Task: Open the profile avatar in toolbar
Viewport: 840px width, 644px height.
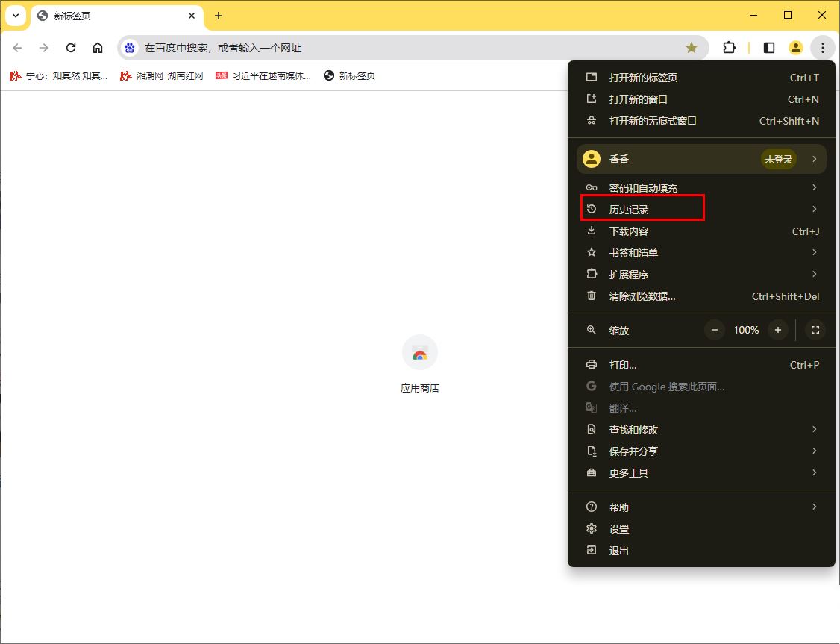Action: pyautogui.click(x=795, y=48)
